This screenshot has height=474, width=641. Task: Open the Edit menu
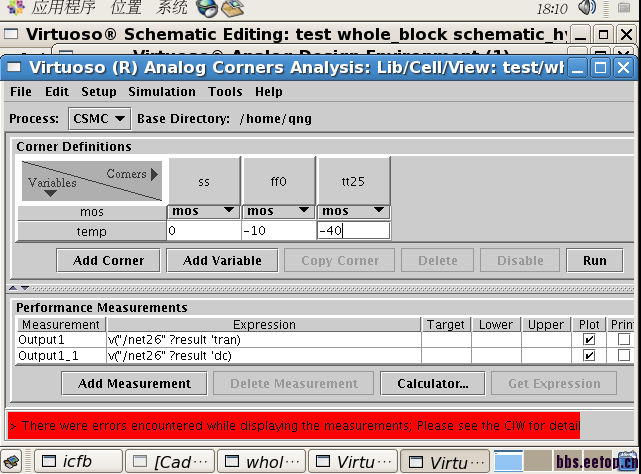coord(57,92)
